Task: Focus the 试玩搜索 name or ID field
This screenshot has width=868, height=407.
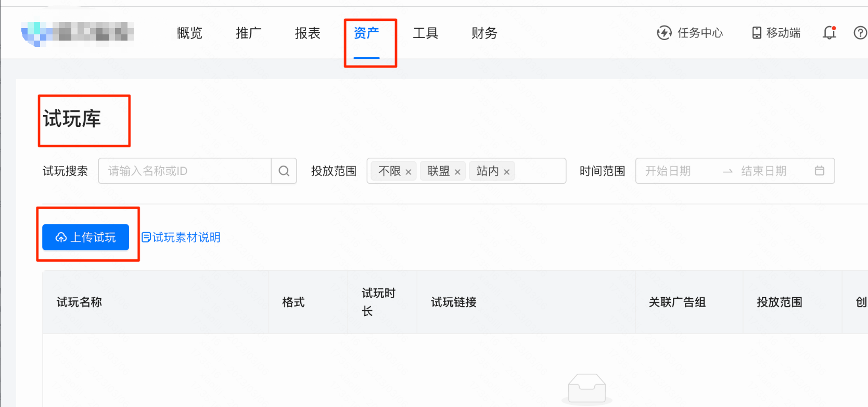Action: 185,171
